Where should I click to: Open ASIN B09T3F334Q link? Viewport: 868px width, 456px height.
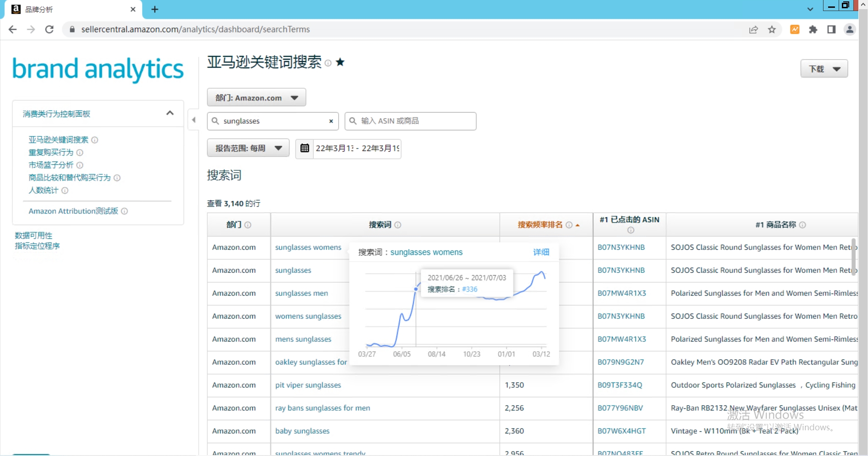620,385
